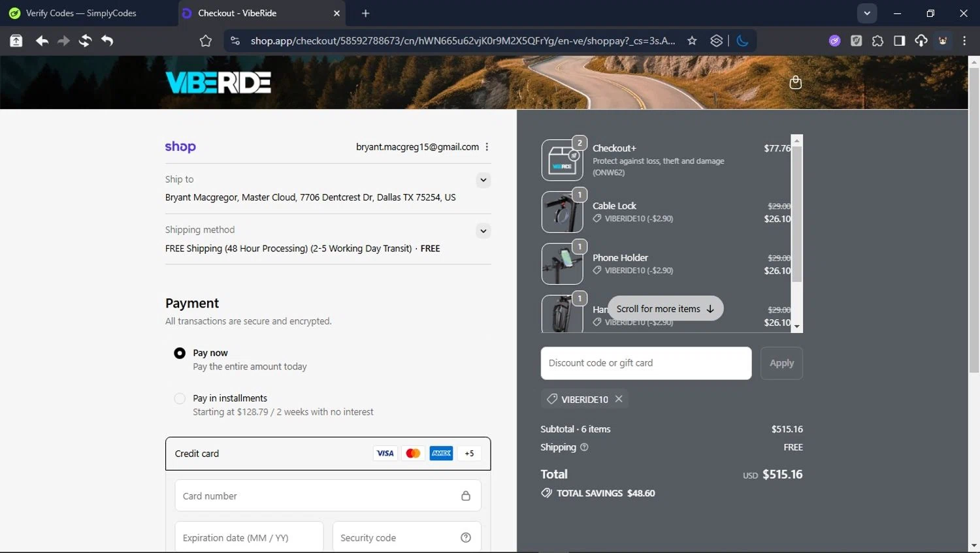Reload the page with the refresh icon
This screenshot has width=980, height=553.
tap(85, 40)
